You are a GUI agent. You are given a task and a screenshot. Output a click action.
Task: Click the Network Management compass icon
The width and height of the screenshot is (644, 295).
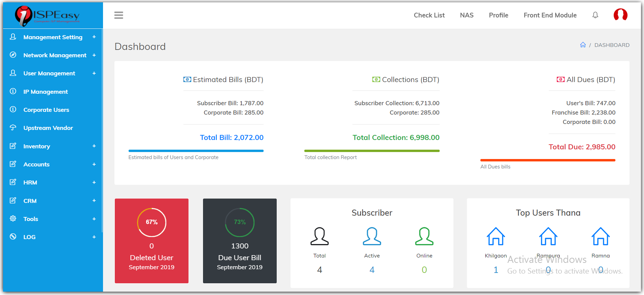coord(13,55)
